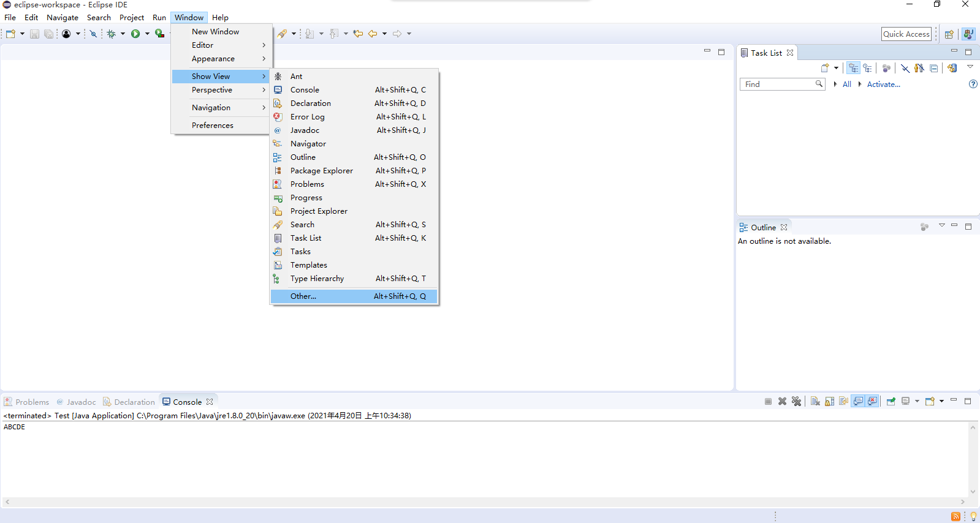Screen dimensions: 980x523
Task: Open dropdown next to New Task icon
Action: 836,68
